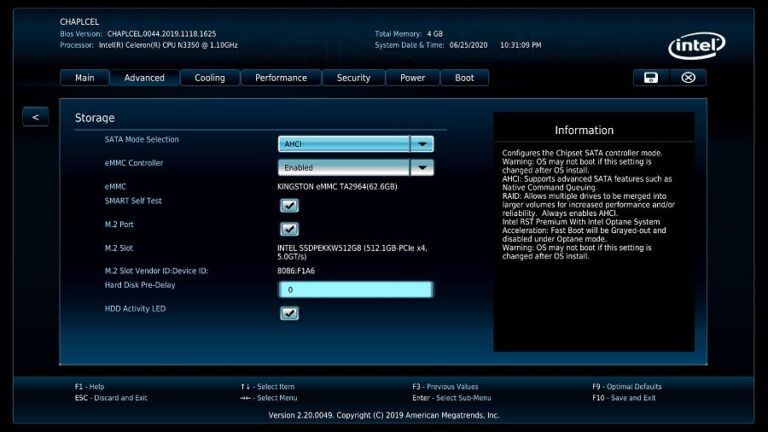768x432 pixels.
Task: Click ESC - Discard and Exit hint
Action: point(111,398)
